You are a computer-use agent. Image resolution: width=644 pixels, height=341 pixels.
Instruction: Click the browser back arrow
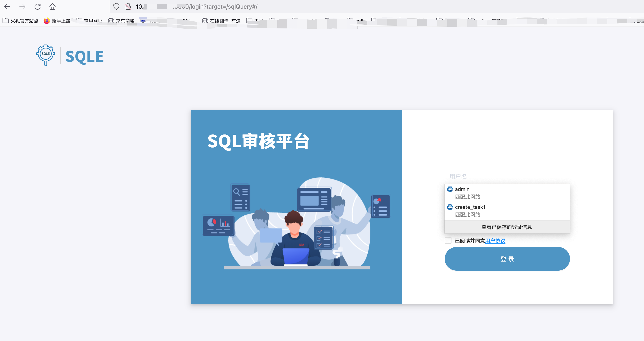[8, 7]
